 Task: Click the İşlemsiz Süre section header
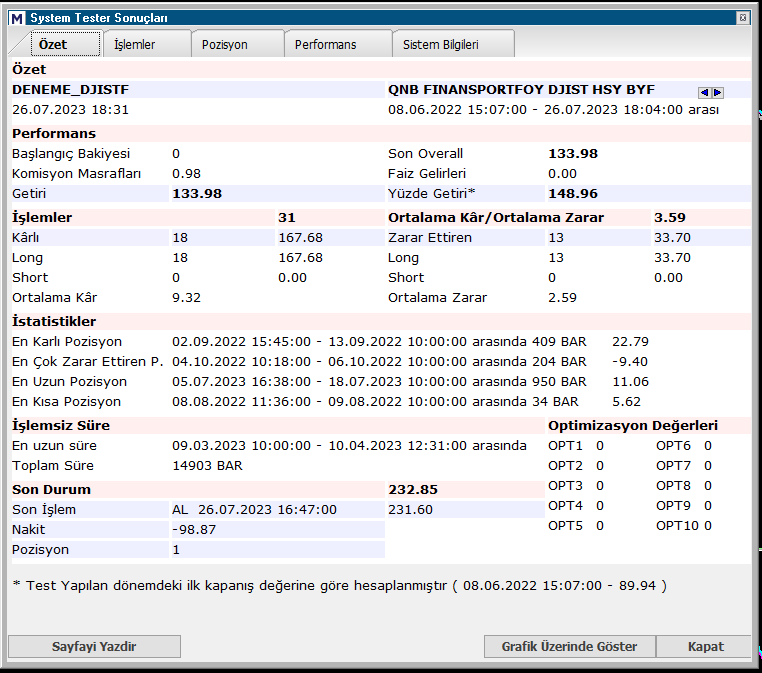pyautogui.click(x=61, y=426)
